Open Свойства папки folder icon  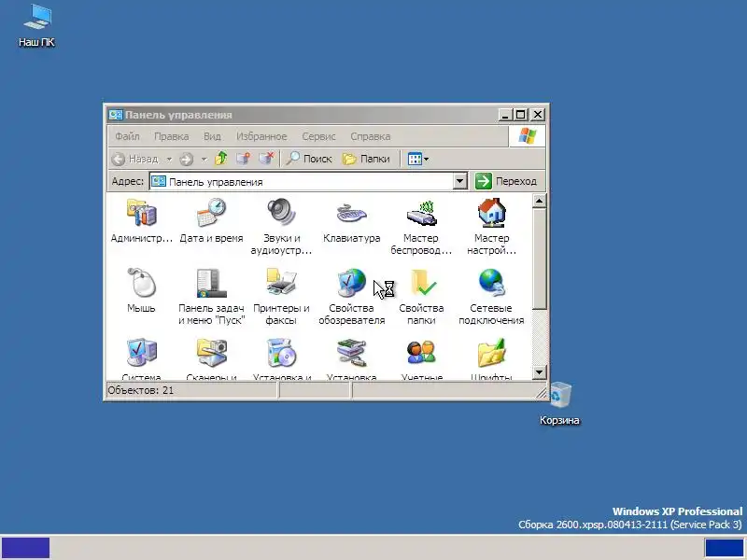coord(423,283)
